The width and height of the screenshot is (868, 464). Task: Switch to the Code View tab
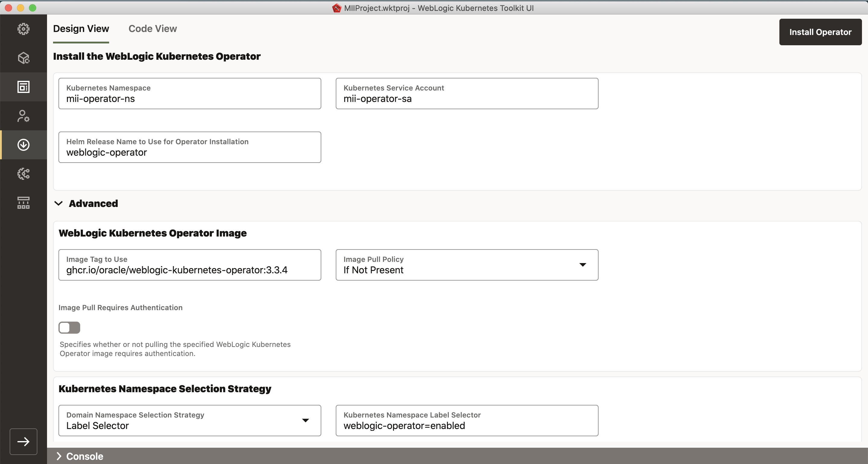[152, 29]
